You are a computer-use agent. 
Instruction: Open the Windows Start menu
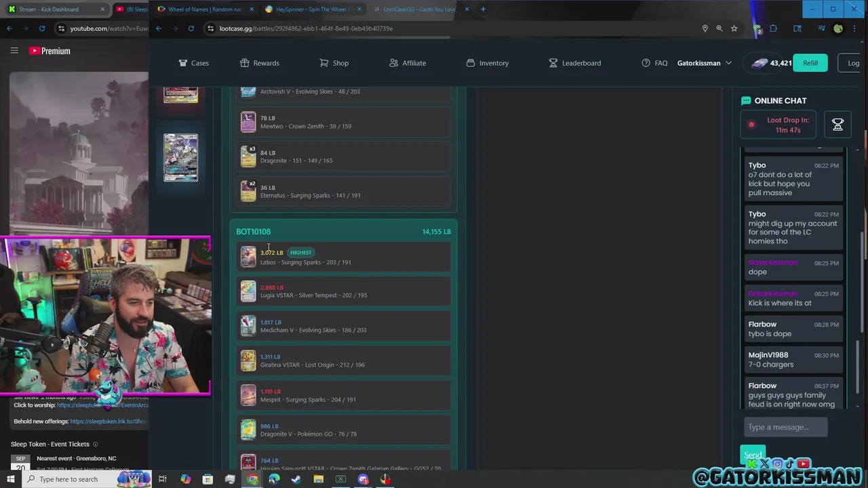[x=12, y=479]
